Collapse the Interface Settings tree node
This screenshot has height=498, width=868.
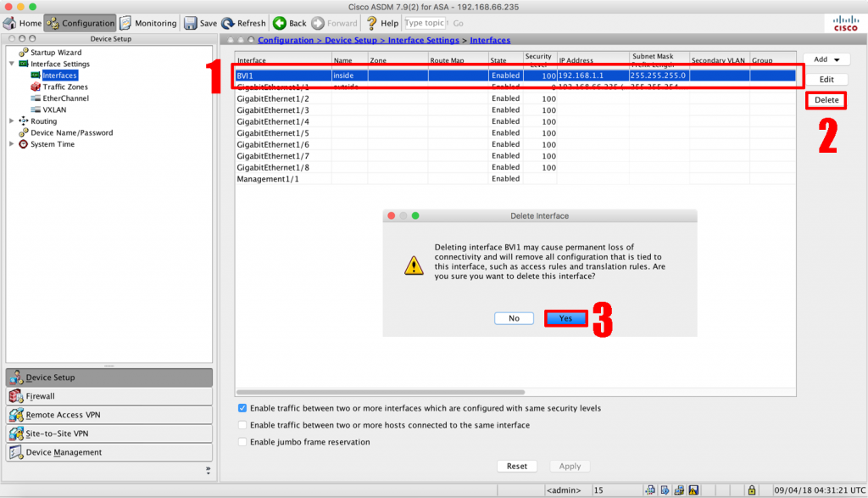click(12, 64)
